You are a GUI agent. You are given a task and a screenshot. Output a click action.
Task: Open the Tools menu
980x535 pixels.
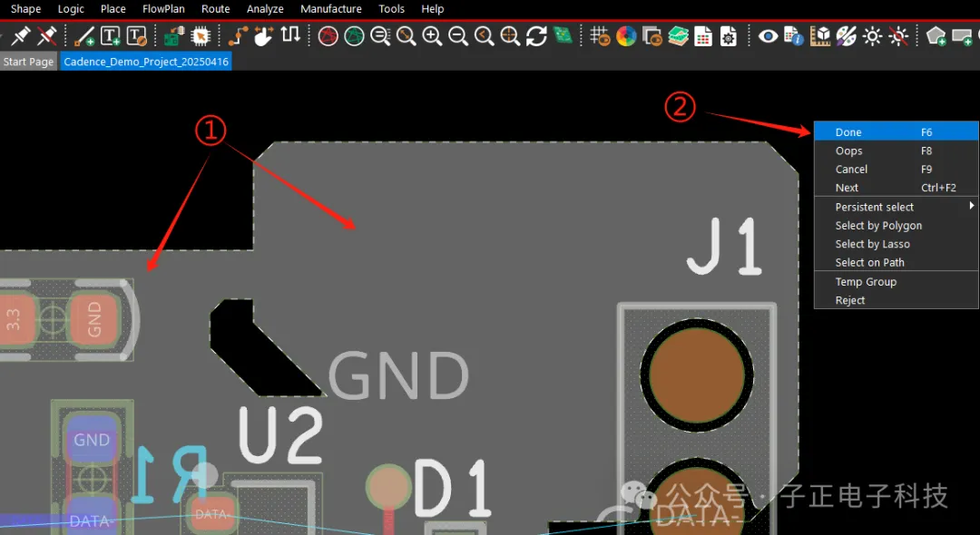(392, 9)
